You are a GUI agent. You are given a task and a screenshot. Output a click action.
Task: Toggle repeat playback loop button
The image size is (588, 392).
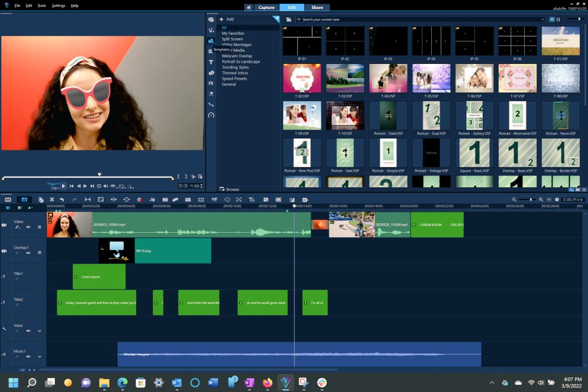99,186
